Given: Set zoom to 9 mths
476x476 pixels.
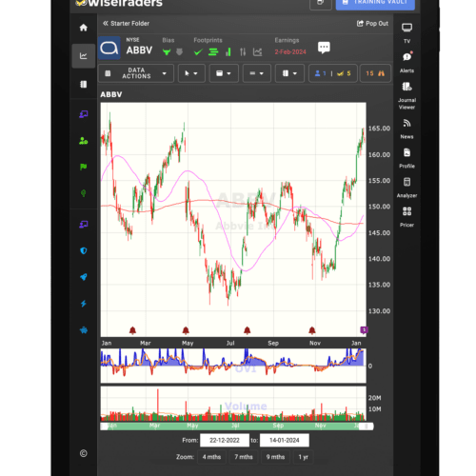Looking at the screenshot, I should 275,457.
